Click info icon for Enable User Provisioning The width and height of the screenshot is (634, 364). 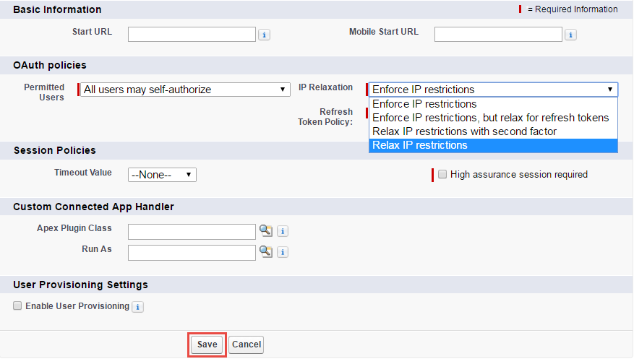(137, 307)
